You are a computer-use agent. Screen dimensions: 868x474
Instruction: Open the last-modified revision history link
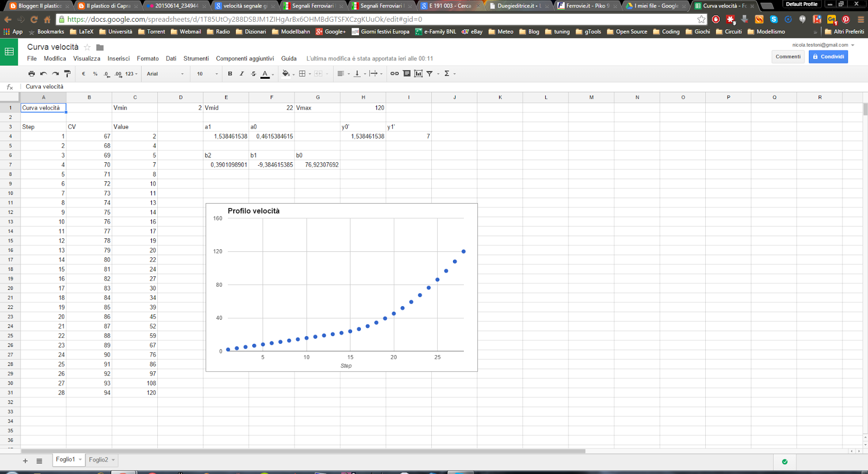(x=369, y=59)
